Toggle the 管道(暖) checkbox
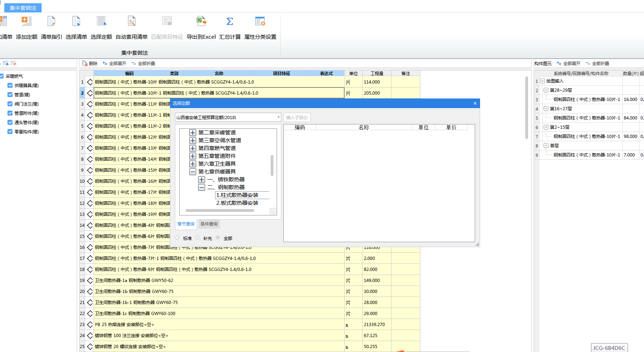The height and width of the screenshot is (352, 644). 10,95
